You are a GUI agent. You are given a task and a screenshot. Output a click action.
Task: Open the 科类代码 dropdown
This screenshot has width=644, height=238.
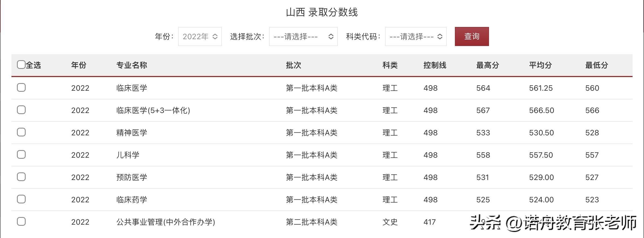416,36
